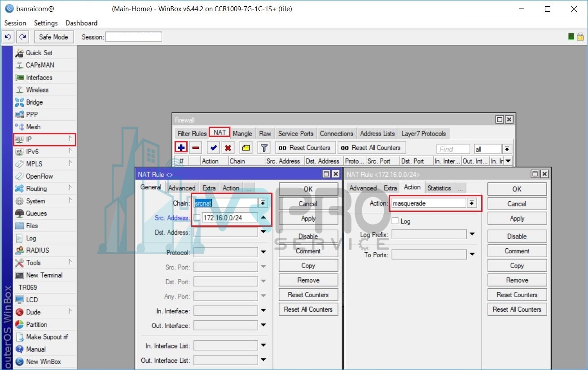Open the LCD sidebar item
Screen dimensions: 588x370
click(x=32, y=300)
